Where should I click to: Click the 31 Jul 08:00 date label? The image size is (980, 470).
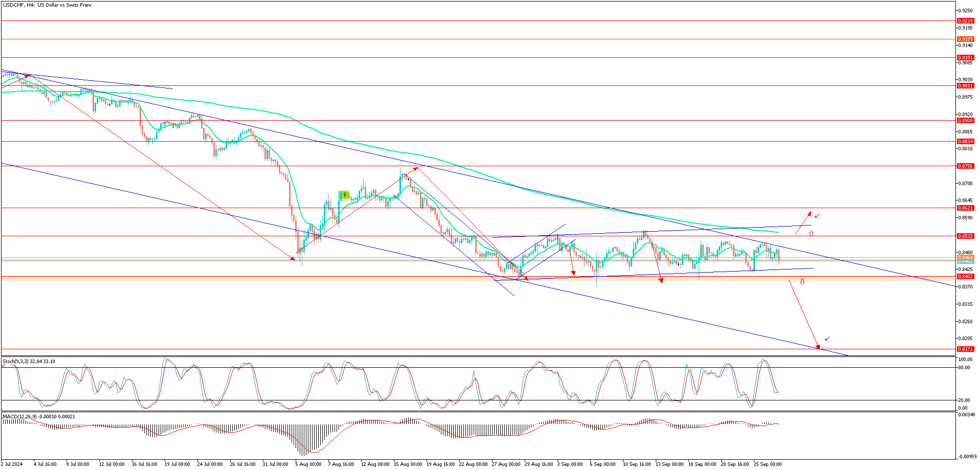(x=275, y=464)
